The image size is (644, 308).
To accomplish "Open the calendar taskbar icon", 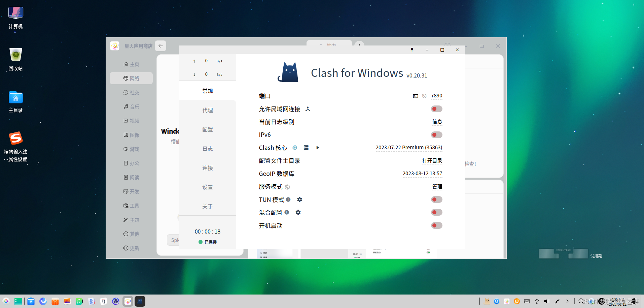I will coord(104,301).
